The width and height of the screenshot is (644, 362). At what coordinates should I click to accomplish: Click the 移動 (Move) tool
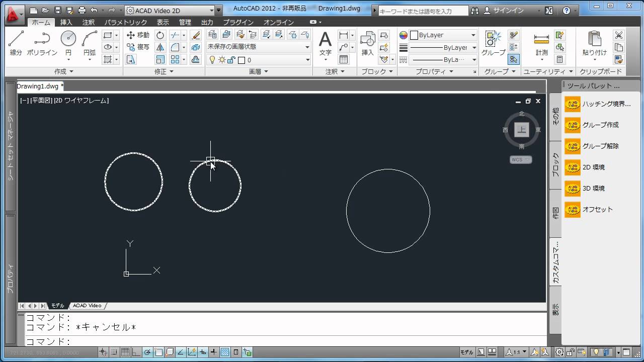137,35
